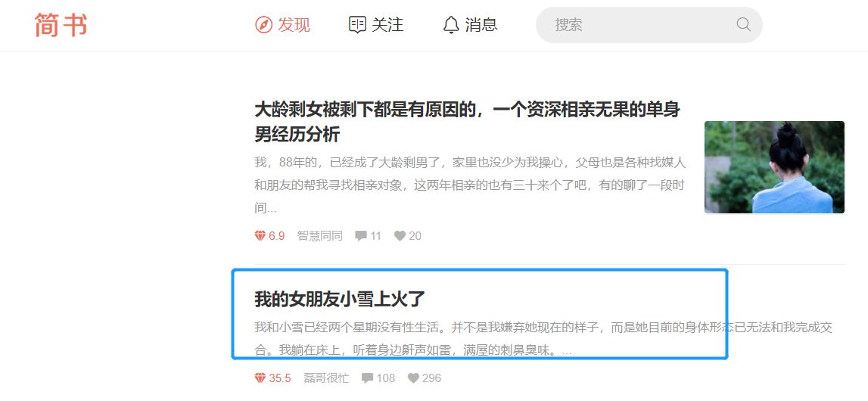868x401 pixels.
Task: Click the search magnifier icon
Action: click(743, 24)
